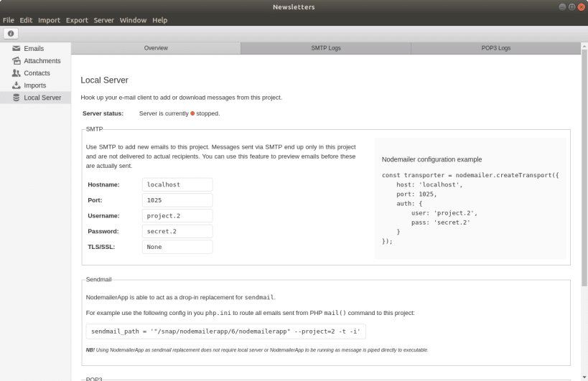The image size is (588, 381).
Task: Switch to the SMTP Logs tab
Action: click(x=326, y=48)
